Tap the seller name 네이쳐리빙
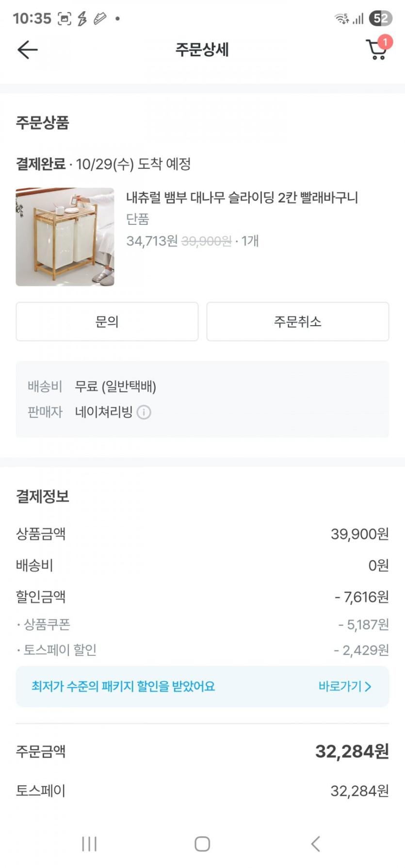The height and width of the screenshot is (868, 405). (x=103, y=412)
